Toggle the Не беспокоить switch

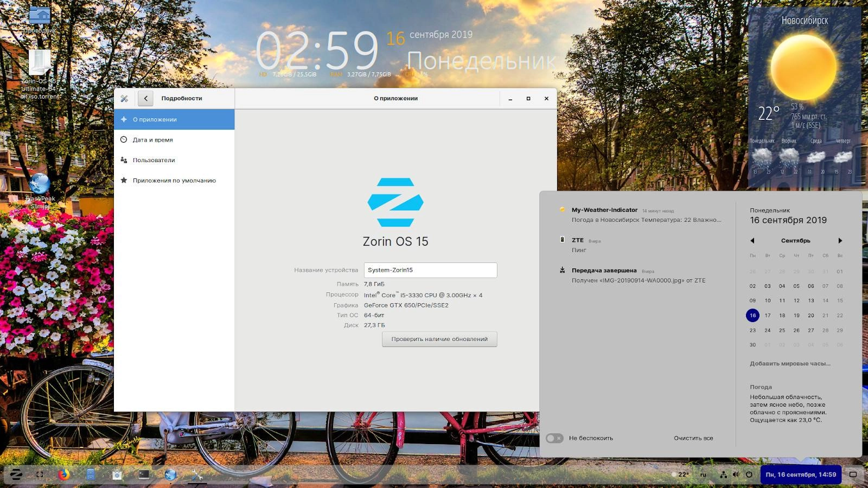pos(554,438)
